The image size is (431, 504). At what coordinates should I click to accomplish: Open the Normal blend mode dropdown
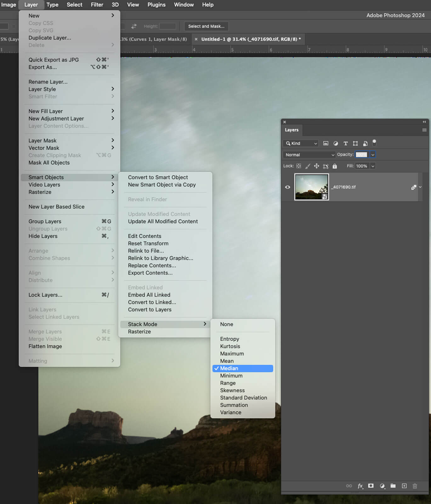(309, 155)
